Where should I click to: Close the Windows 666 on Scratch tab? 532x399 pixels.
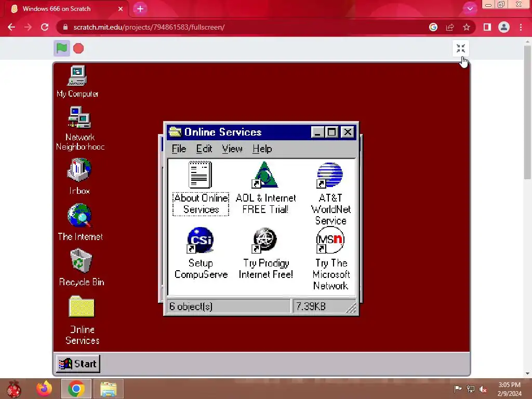click(121, 9)
